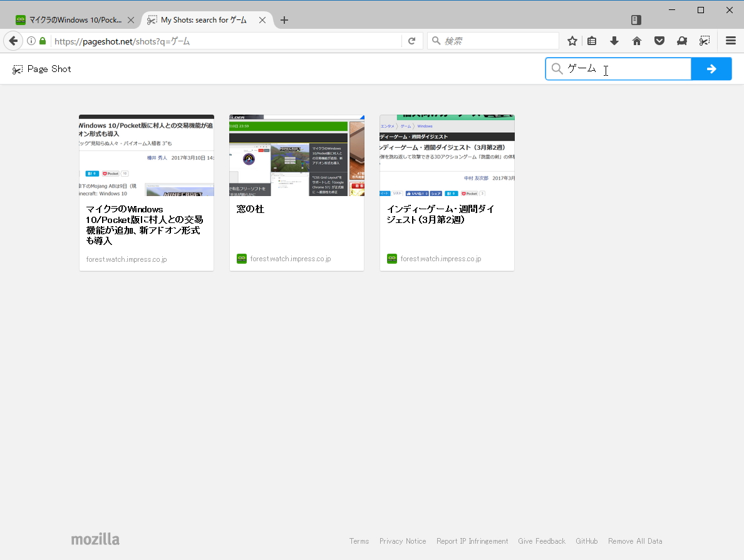
Task: Open the Give Feedback footer link
Action: tap(542, 541)
